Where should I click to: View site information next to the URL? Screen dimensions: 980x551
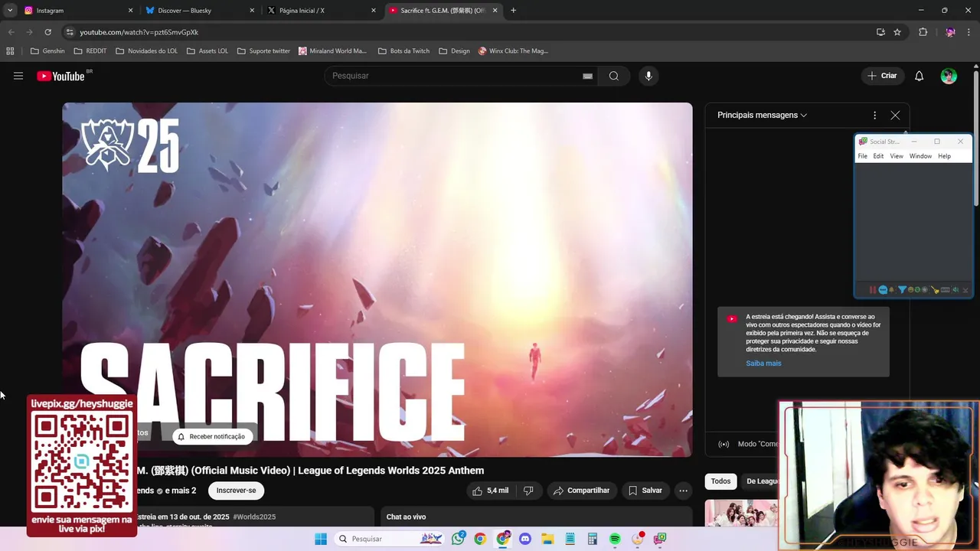(70, 32)
